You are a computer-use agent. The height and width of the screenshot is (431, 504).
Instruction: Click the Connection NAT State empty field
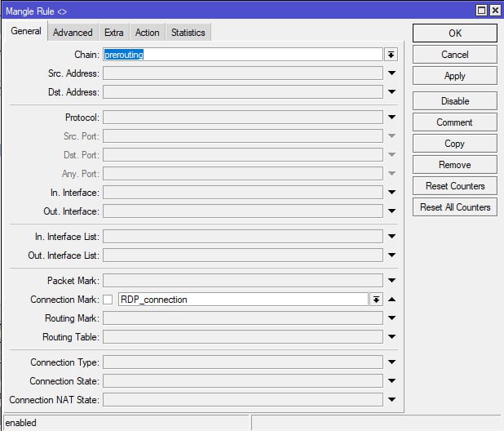point(243,400)
